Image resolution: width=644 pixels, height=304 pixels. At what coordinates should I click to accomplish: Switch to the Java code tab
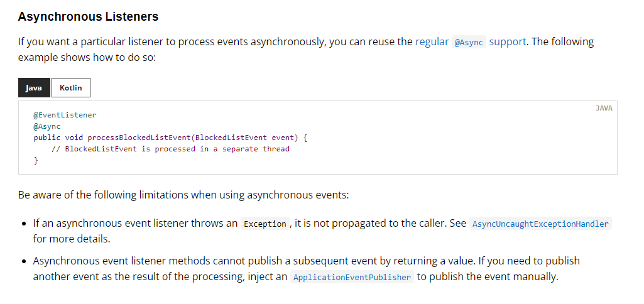(x=34, y=88)
